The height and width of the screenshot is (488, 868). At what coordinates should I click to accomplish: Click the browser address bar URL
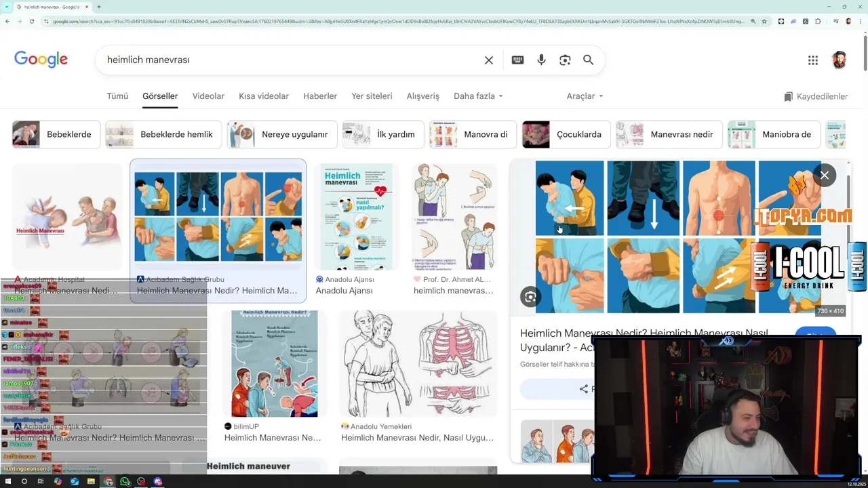point(399,21)
